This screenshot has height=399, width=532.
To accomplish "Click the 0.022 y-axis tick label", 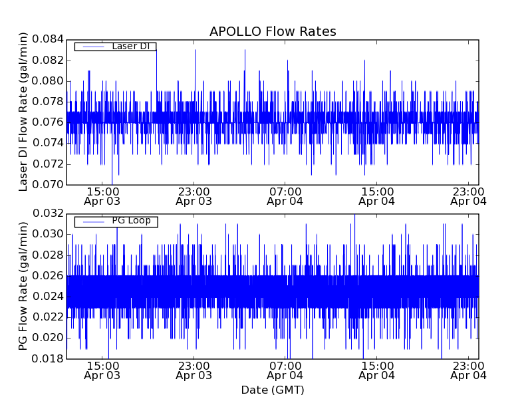I will [x=48, y=317].
